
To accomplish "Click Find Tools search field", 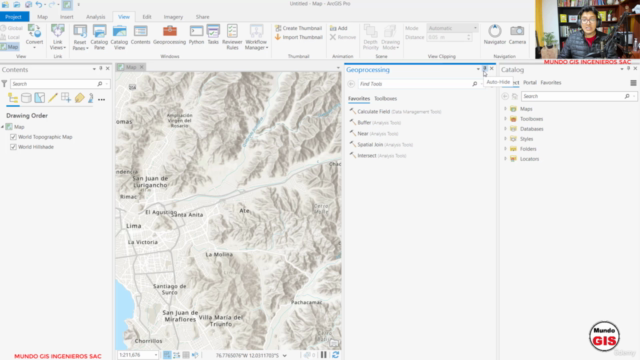I will (414, 84).
